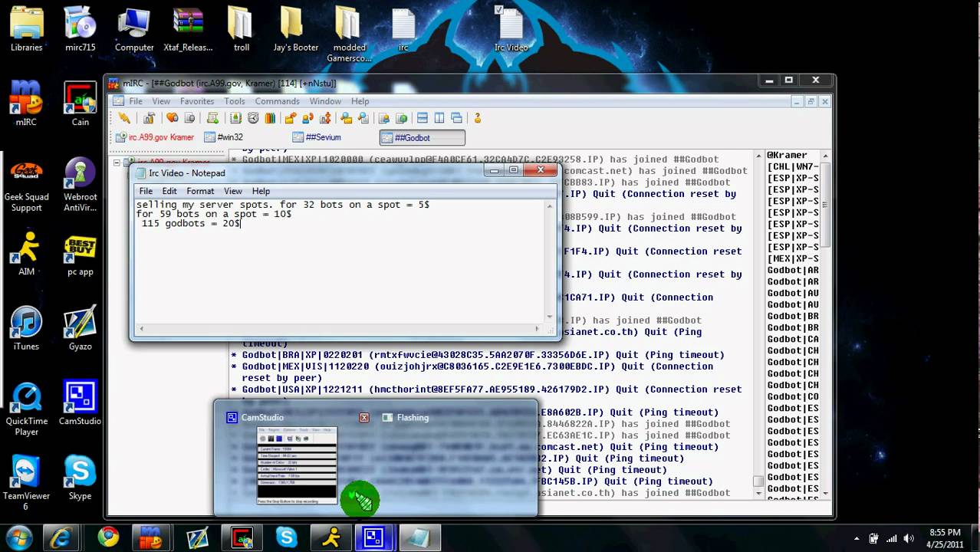Show hidden system tray icons arrow
The height and width of the screenshot is (552, 980).
[x=857, y=538]
